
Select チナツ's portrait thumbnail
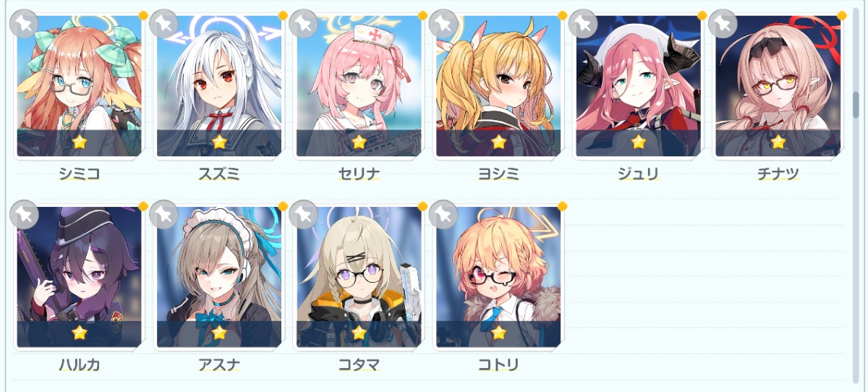click(x=777, y=86)
